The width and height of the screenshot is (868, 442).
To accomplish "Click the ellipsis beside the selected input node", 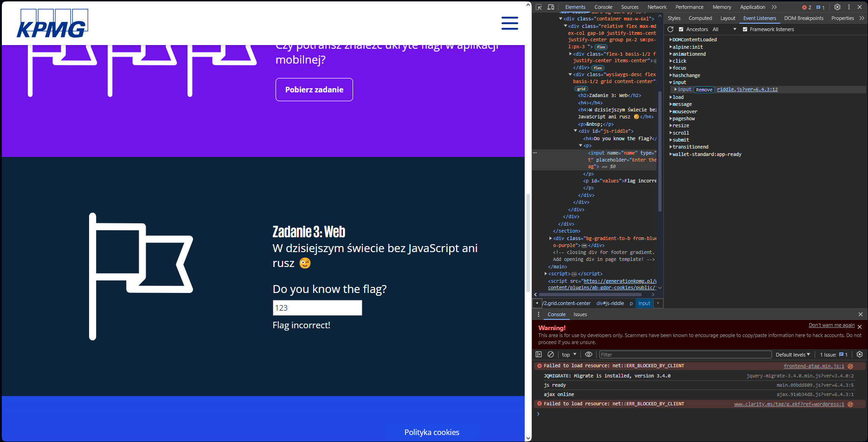I will (535, 153).
